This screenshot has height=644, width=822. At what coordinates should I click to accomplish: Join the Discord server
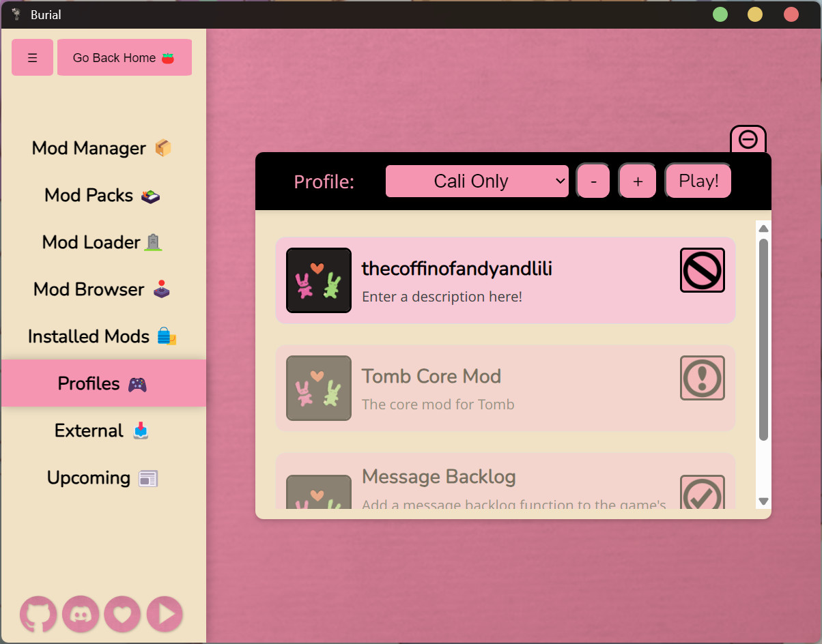tap(80, 615)
